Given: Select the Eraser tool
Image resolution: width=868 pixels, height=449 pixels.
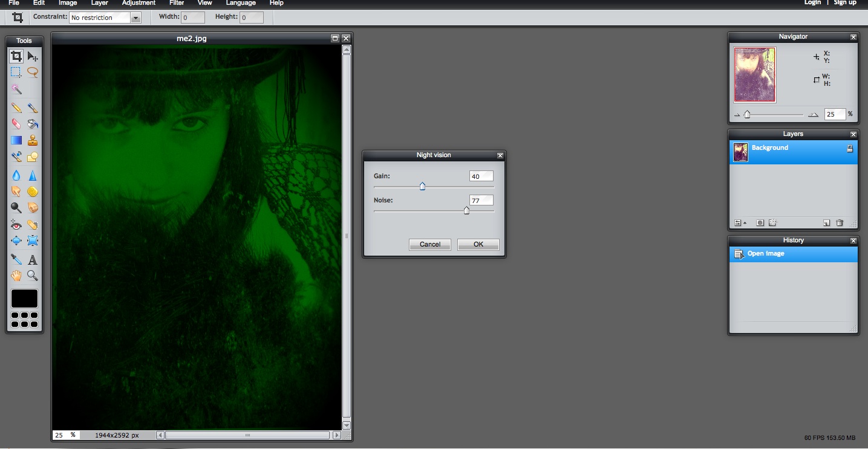Looking at the screenshot, I should pos(16,124).
